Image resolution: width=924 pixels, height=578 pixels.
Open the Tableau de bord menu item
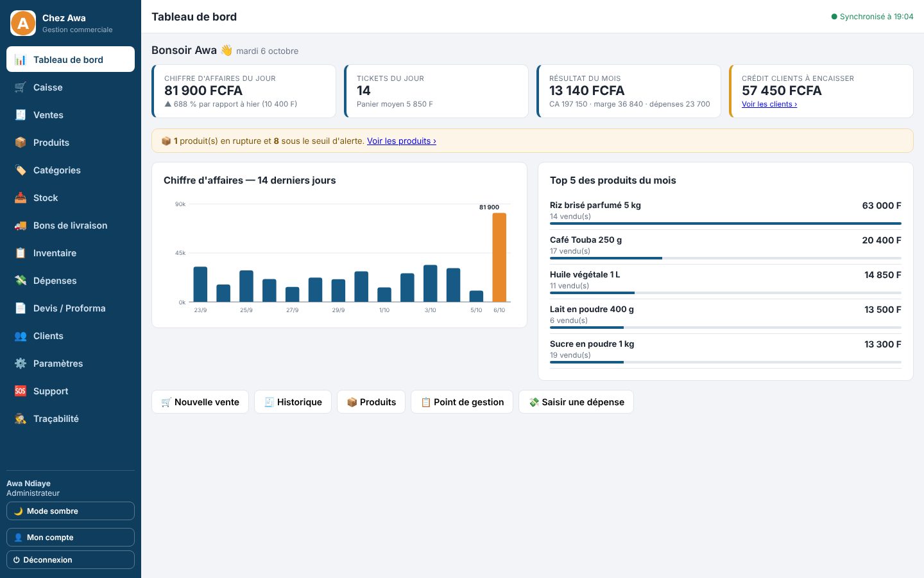pos(71,59)
